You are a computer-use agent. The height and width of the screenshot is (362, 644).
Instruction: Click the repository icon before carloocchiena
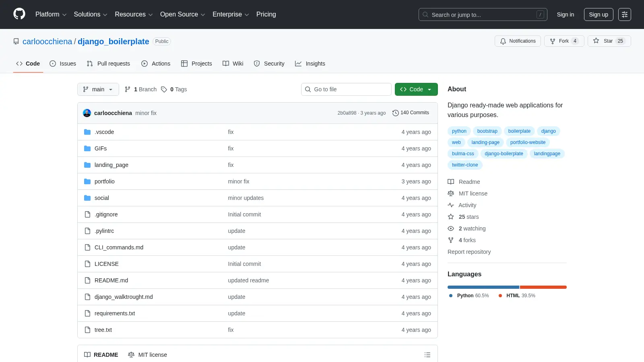16,41
